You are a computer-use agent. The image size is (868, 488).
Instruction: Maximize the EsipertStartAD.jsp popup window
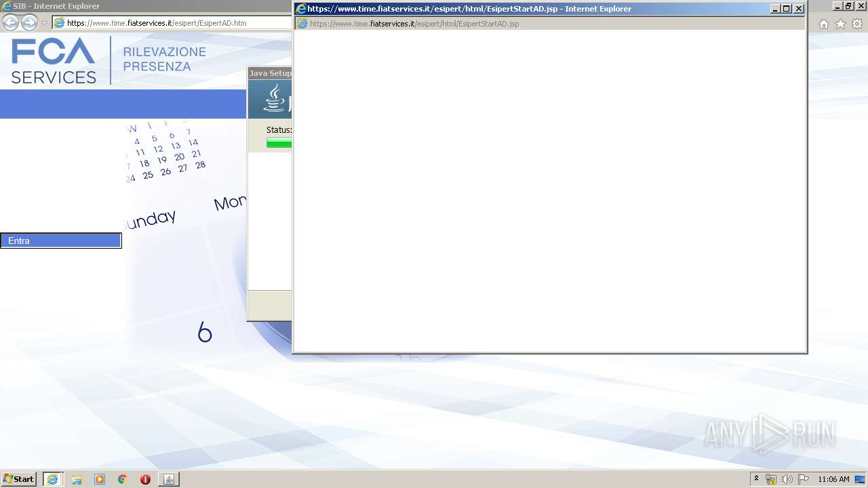point(787,9)
